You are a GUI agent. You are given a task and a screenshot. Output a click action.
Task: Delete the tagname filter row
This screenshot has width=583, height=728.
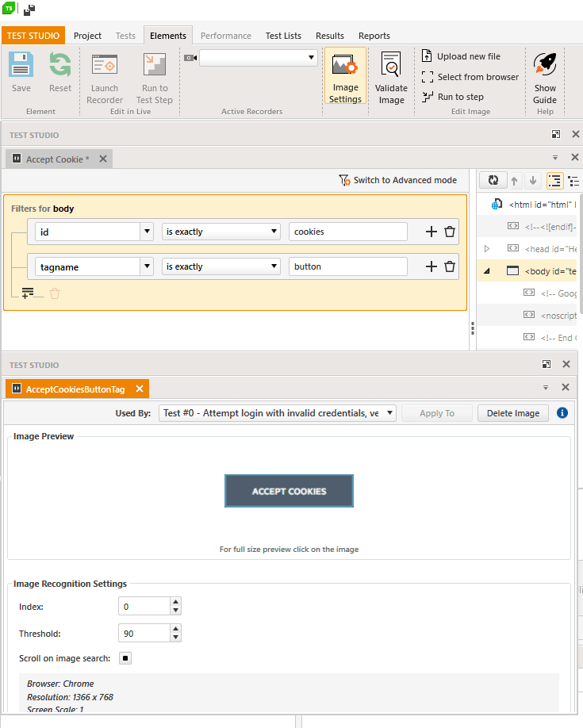(450, 266)
